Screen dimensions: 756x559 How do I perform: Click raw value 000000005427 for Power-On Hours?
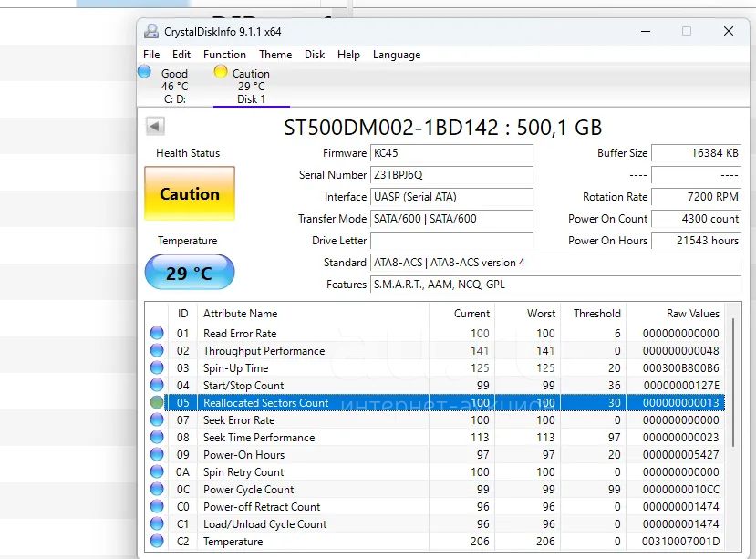pyautogui.click(x=681, y=454)
